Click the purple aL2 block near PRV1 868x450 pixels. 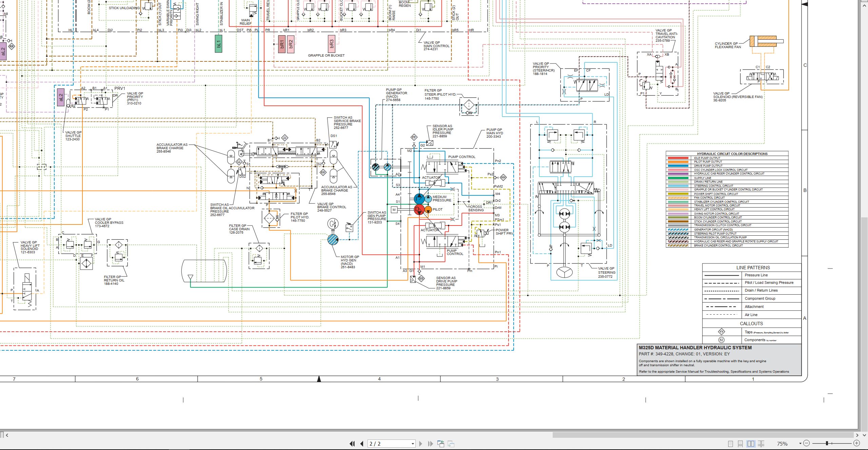coord(61,97)
